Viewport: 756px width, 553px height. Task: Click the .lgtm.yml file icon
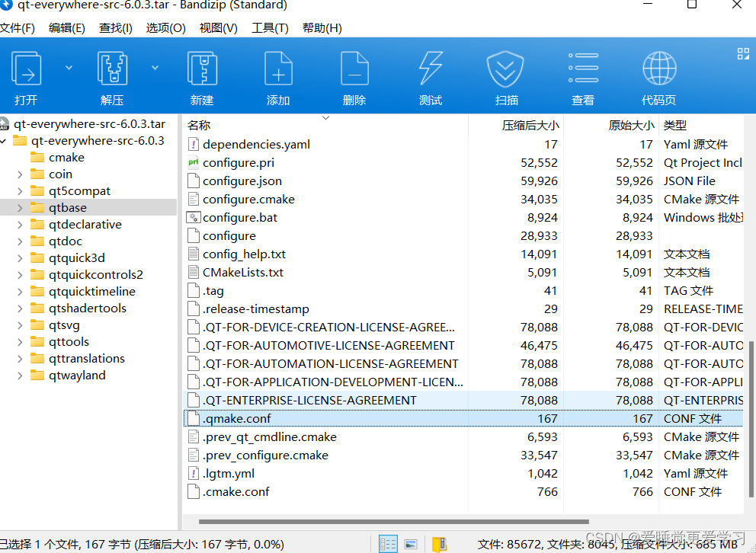pyautogui.click(x=194, y=474)
